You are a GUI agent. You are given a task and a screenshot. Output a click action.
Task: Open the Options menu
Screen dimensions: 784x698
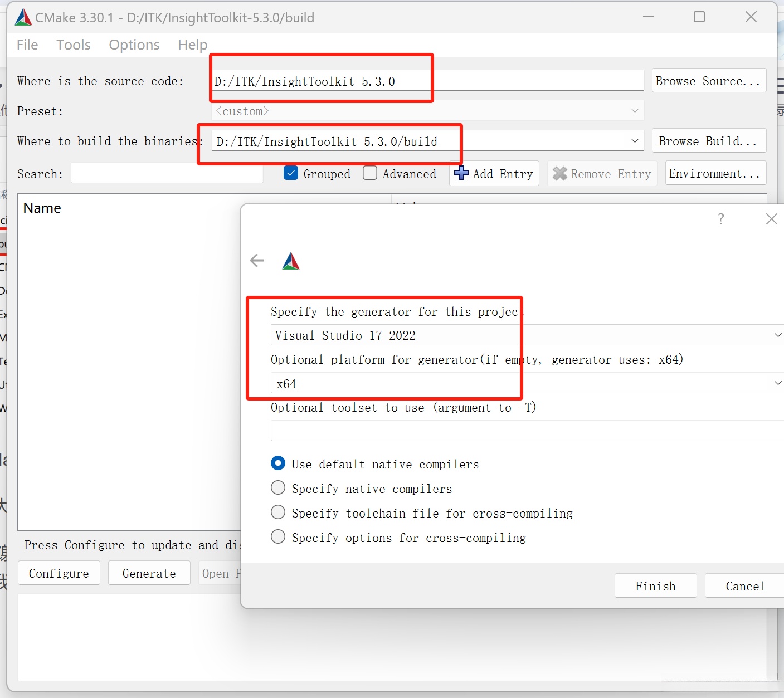[x=134, y=45]
